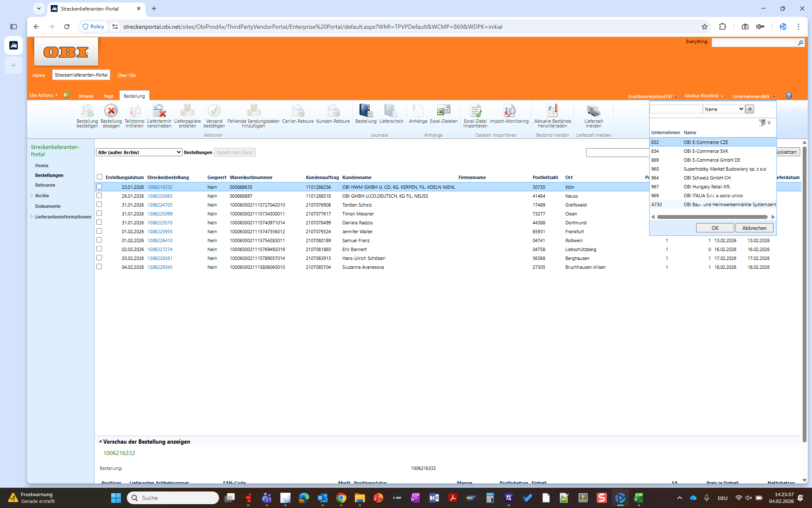Image resolution: width=812 pixels, height=508 pixels.
Task: Open Dokumente in the sidebar
Action: (48, 206)
